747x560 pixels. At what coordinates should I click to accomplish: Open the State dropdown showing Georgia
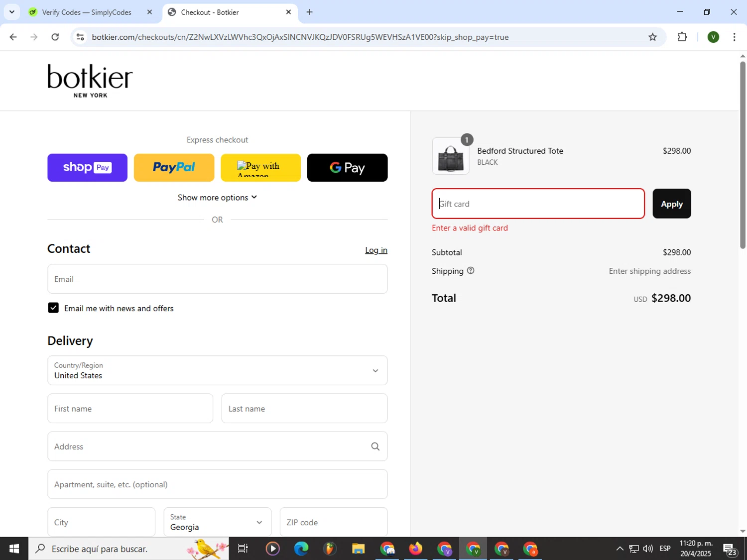click(x=217, y=522)
